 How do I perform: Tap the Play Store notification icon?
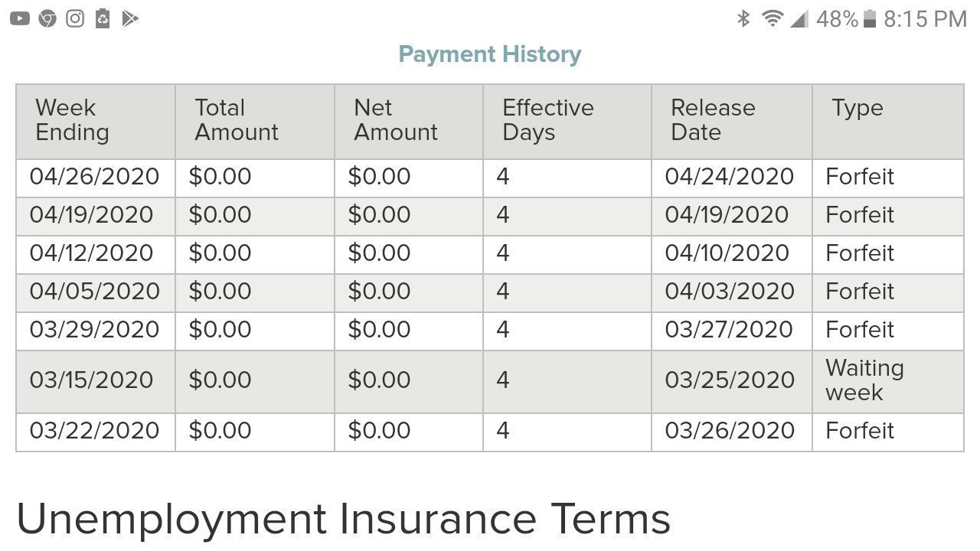[x=130, y=18]
